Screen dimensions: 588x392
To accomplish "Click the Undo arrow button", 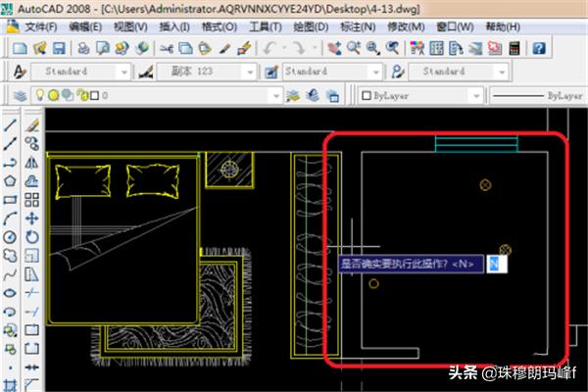I will 269,47.
